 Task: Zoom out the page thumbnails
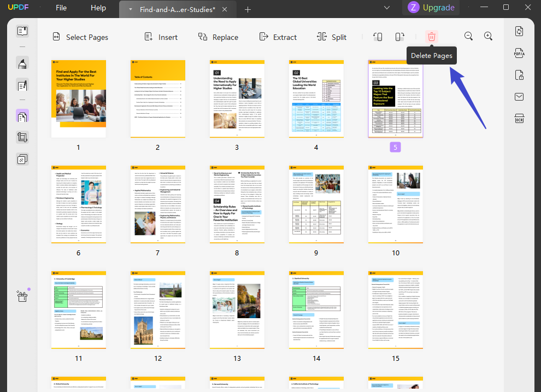tap(468, 36)
